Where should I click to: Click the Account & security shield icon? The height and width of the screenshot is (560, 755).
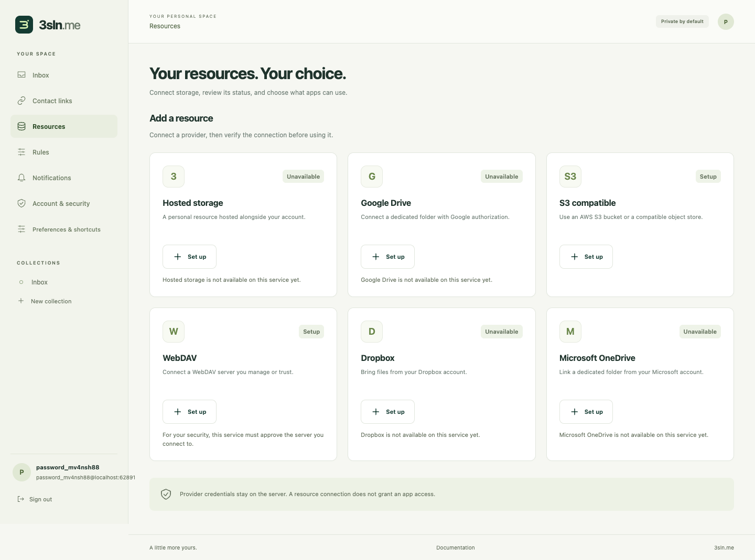tap(21, 203)
